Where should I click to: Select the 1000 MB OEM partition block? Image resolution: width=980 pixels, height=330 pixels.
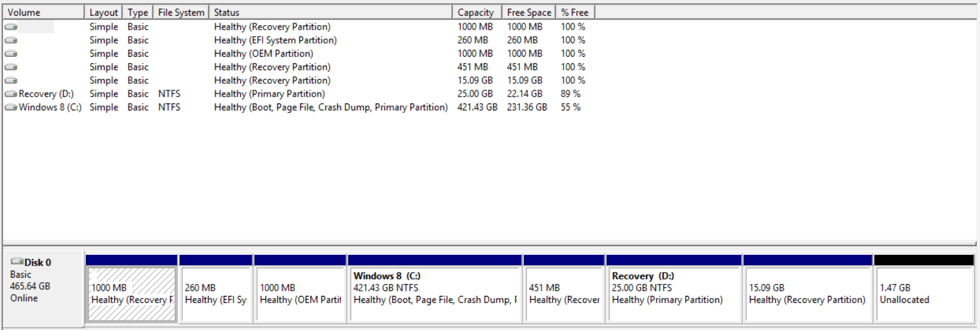(x=300, y=288)
